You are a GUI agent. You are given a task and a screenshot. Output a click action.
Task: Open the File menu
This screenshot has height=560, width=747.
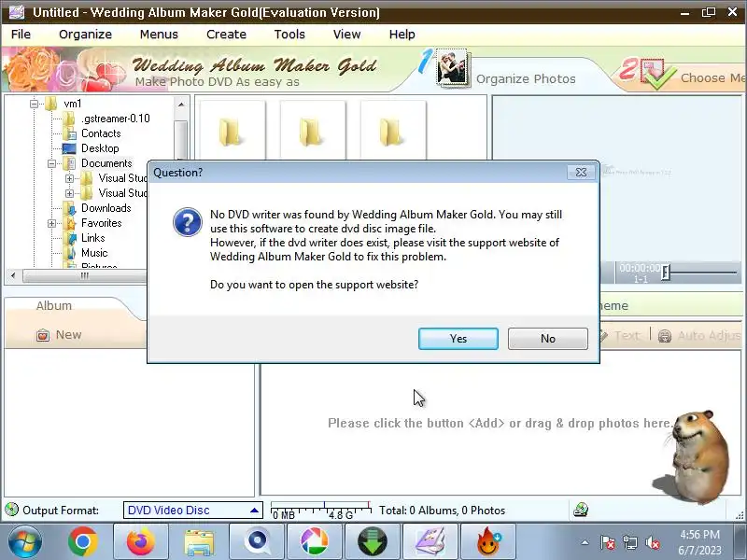point(21,35)
